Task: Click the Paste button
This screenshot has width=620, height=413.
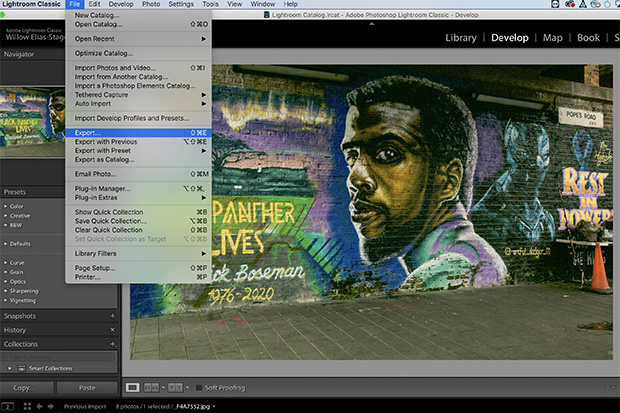Action: point(87,388)
